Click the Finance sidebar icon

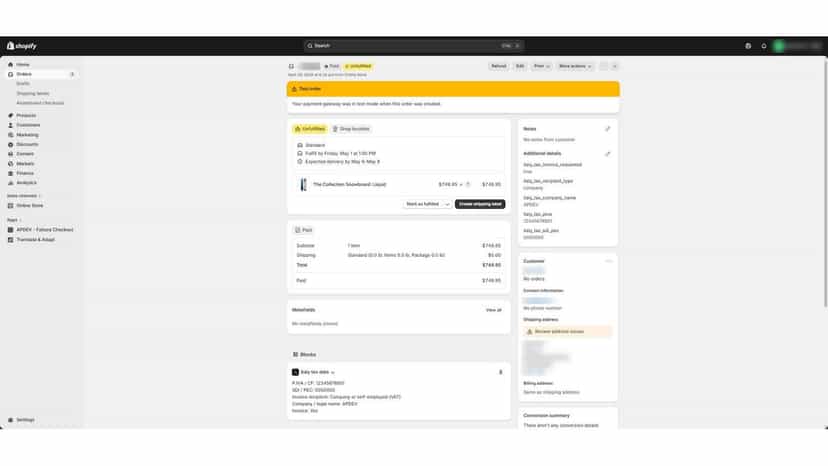pos(11,173)
